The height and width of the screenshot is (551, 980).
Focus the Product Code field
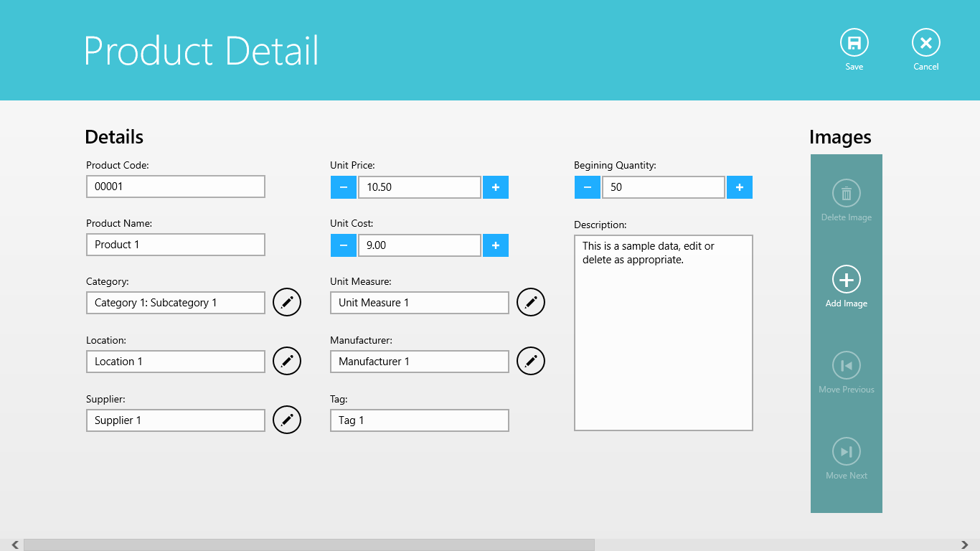pyautogui.click(x=176, y=187)
